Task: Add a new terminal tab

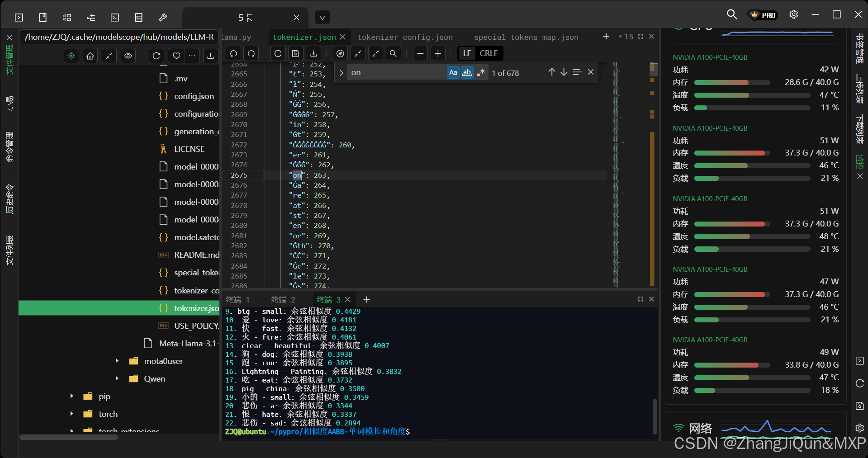Action: click(366, 300)
